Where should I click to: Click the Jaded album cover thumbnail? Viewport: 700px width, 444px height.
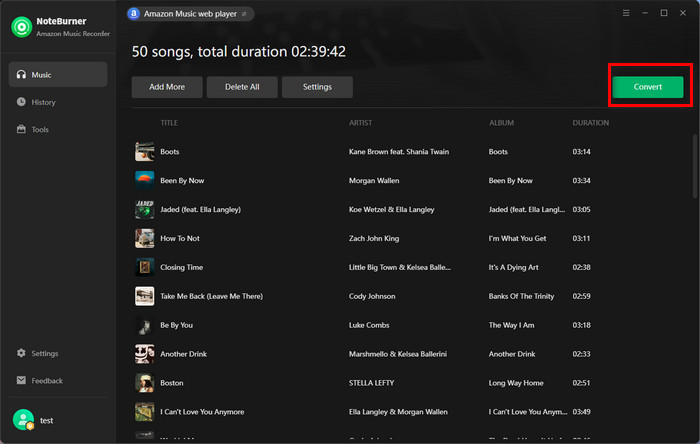coord(145,209)
